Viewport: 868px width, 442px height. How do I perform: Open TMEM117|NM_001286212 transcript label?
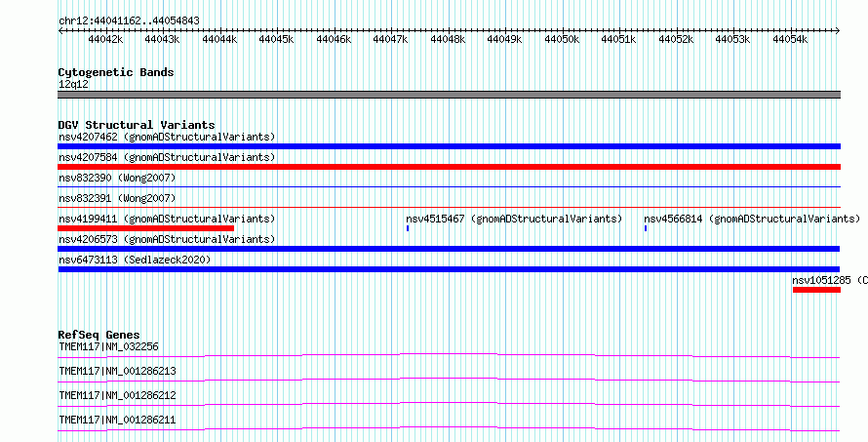(x=117, y=395)
